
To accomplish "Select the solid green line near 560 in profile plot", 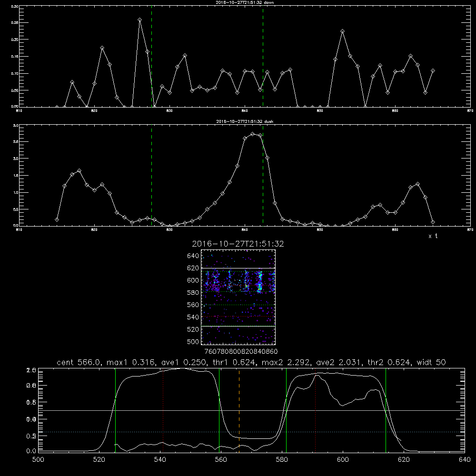I will tap(219, 410).
